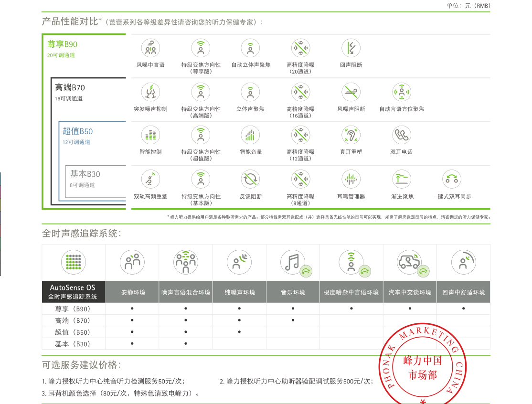Viewport: 532px width, 404px height.
Task: Click the 自动立体声聚焦 icon
Action: pos(250,48)
